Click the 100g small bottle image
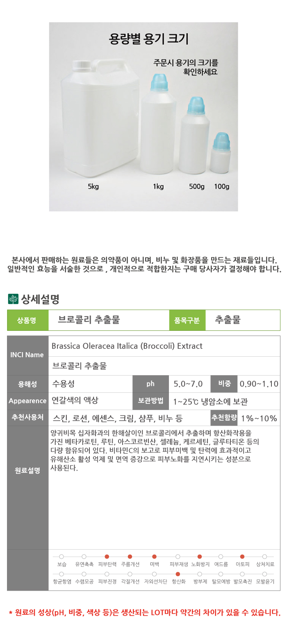287x644 pixels. 221,154
